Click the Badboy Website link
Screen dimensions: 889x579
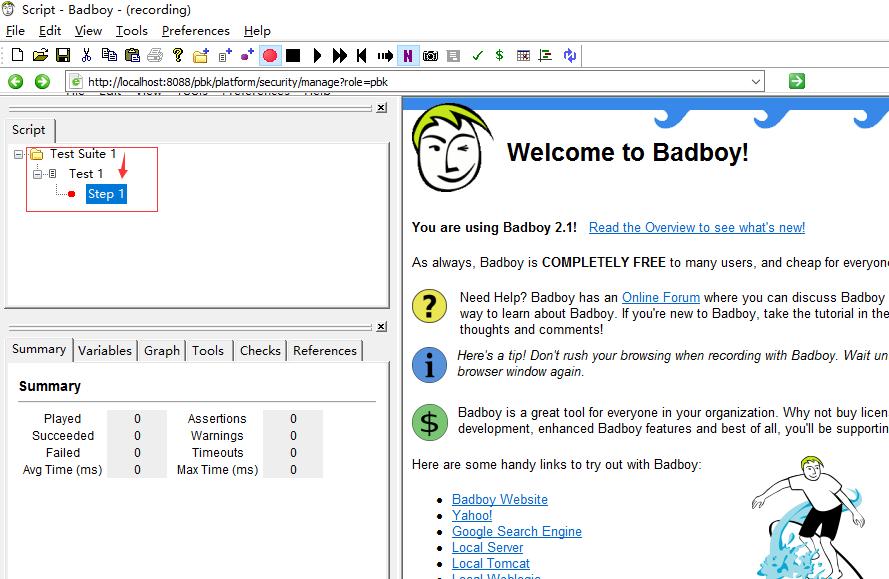coord(499,500)
